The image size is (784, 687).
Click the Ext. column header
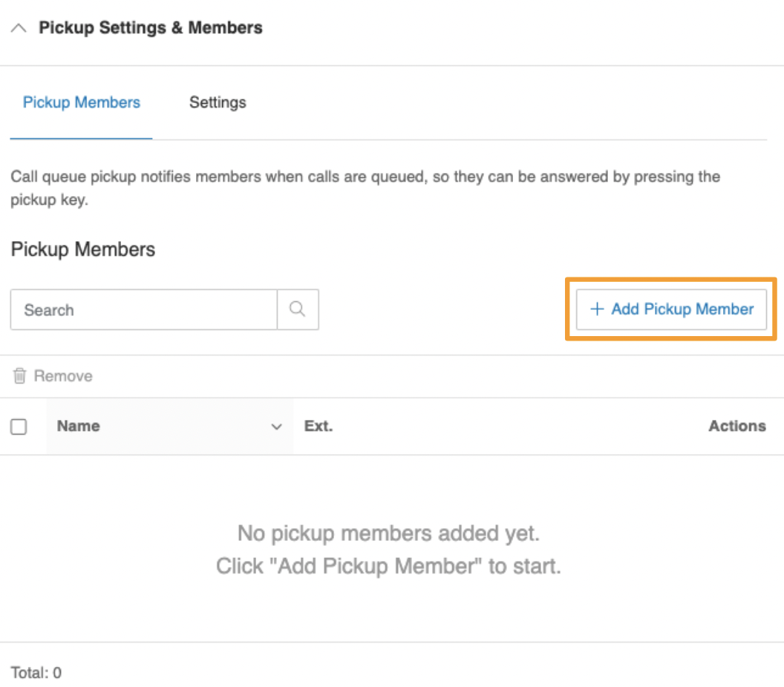(318, 426)
